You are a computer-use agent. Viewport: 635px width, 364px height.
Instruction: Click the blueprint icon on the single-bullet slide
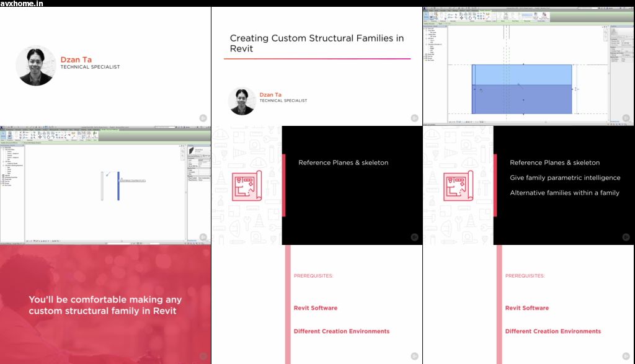click(247, 186)
